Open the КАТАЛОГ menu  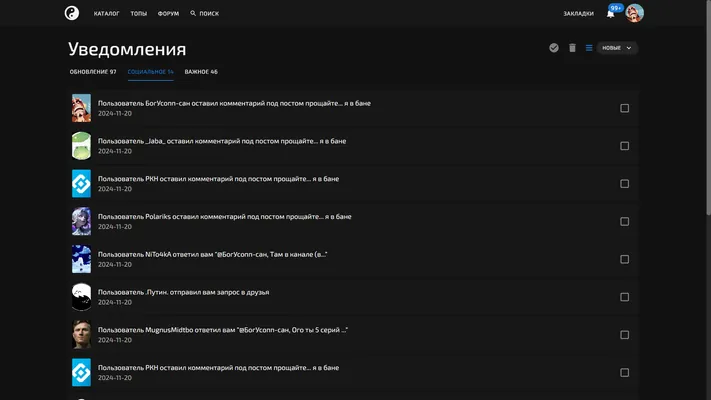point(107,14)
